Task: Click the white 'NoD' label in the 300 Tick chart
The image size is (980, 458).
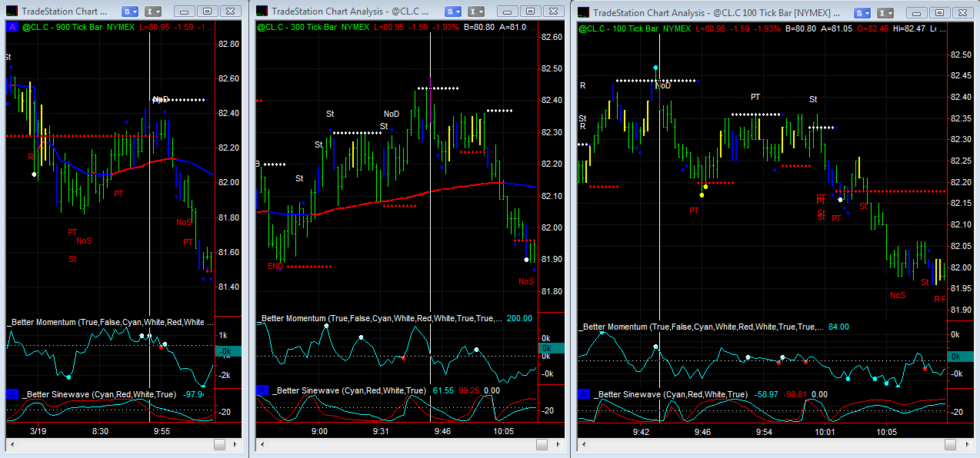Action: (392, 114)
